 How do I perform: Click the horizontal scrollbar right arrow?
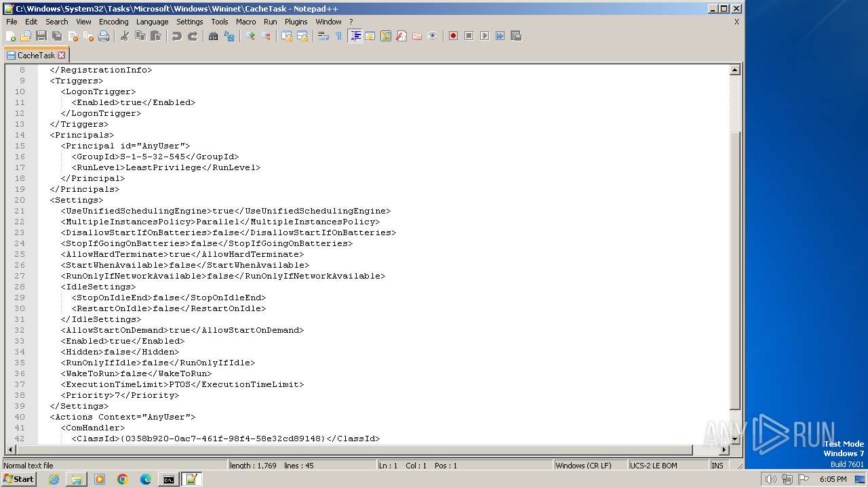(724, 450)
